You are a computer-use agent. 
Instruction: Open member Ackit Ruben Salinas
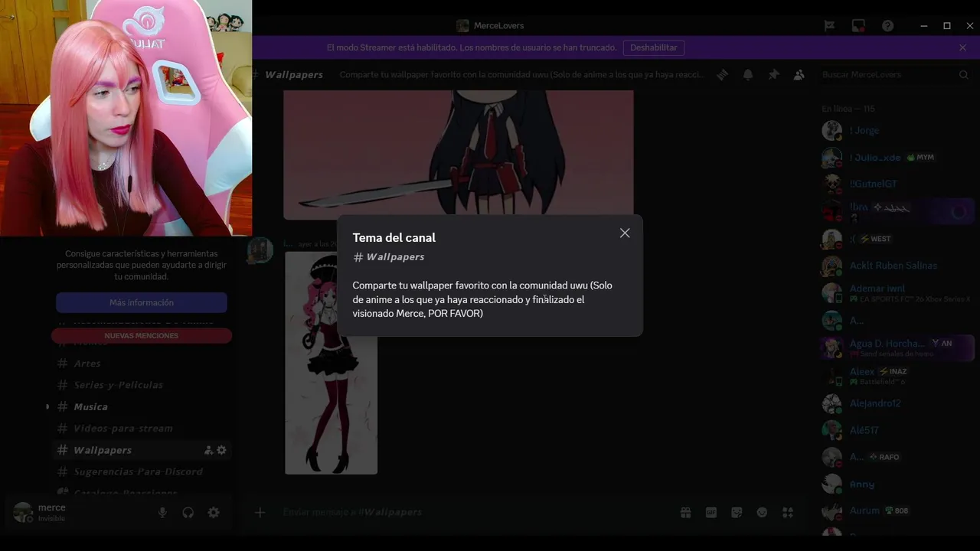[x=896, y=266]
